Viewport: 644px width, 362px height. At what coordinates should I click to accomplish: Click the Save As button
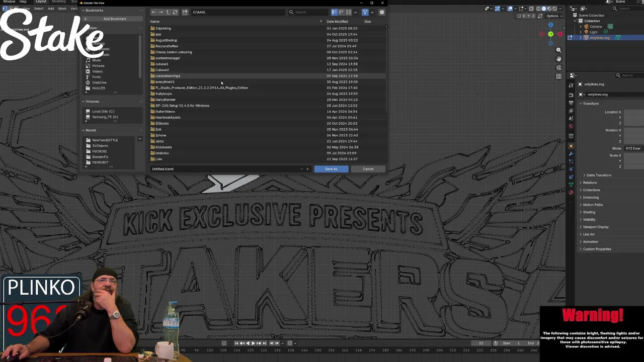point(331,169)
